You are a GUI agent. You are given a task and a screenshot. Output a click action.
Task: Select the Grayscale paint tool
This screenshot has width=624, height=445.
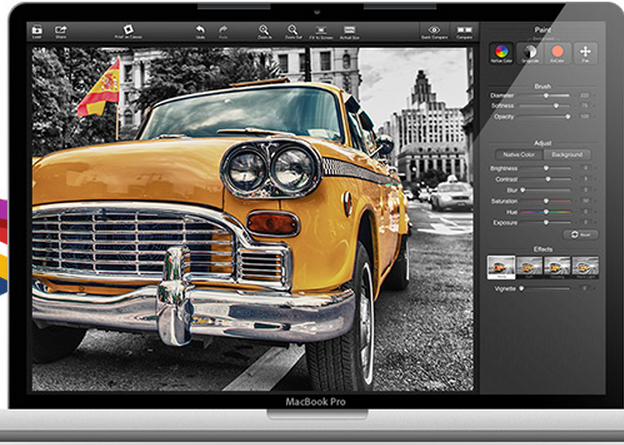coord(530,53)
